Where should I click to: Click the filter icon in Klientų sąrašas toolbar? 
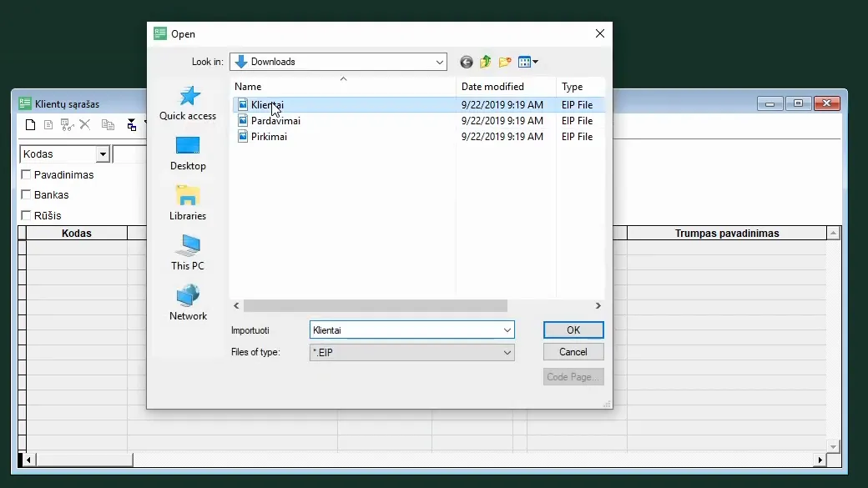pos(131,125)
